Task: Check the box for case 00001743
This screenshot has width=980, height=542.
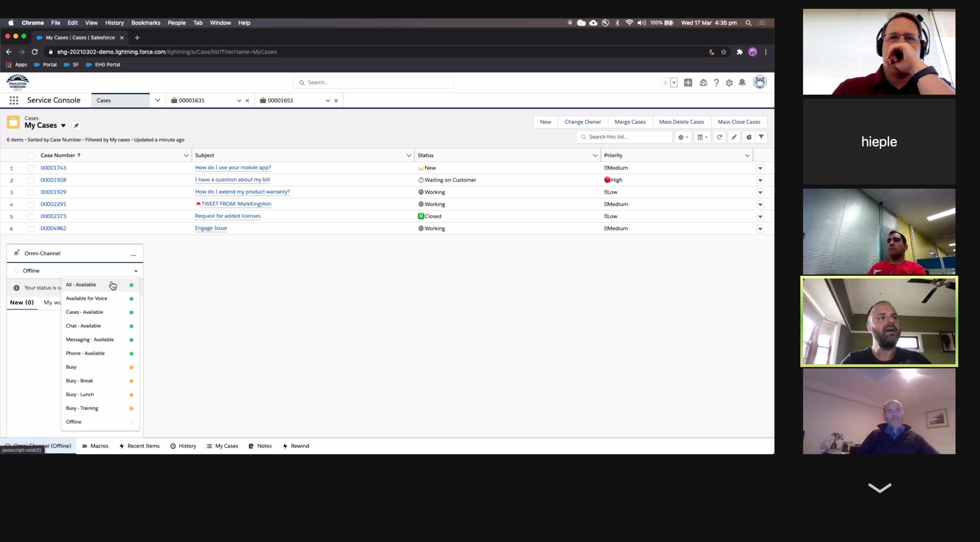Action: tap(31, 168)
